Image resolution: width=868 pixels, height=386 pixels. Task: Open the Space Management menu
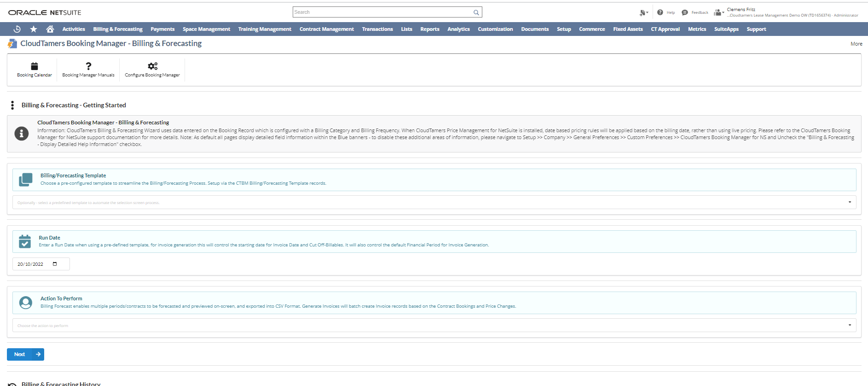pyautogui.click(x=206, y=29)
